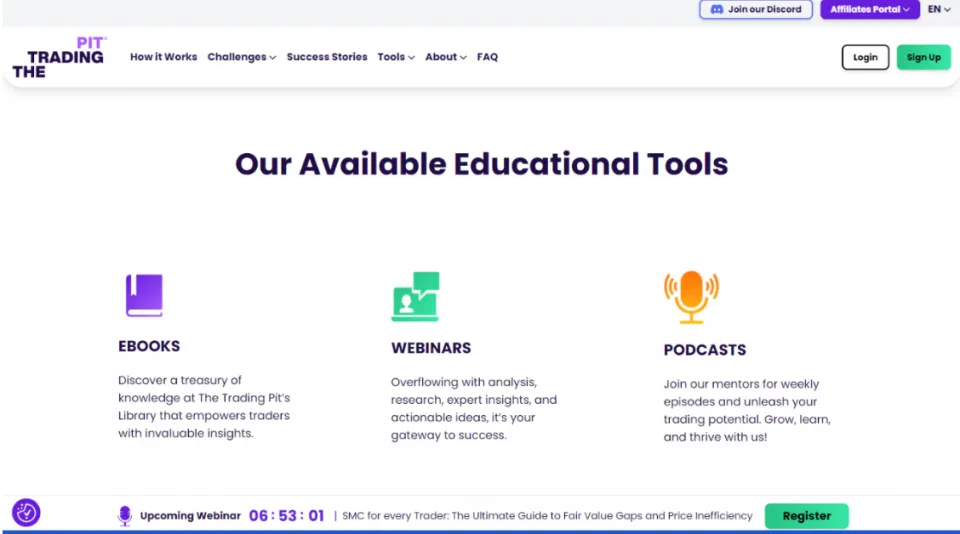
Task: Open Success Stories page
Action: (x=327, y=57)
